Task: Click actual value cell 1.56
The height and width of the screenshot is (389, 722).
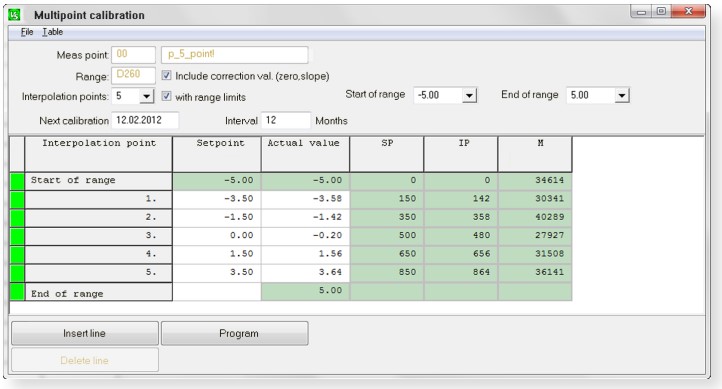Action: [305, 255]
